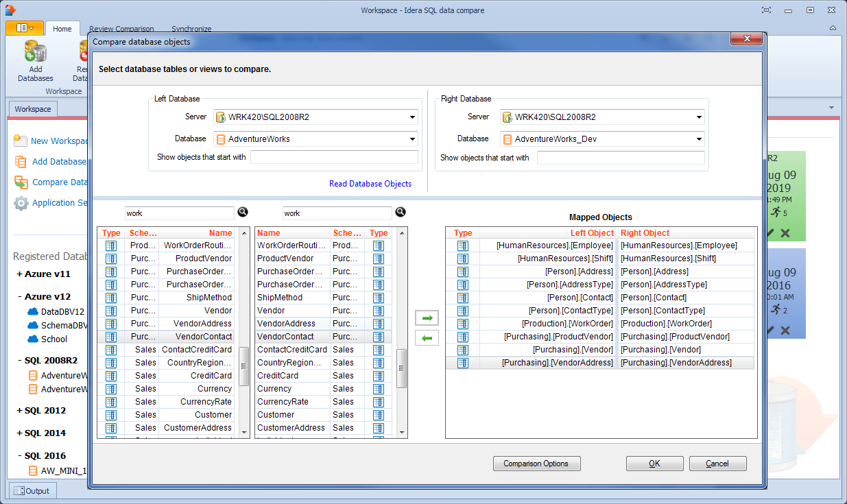The height and width of the screenshot is (504, 847).
Task: Click New Workspace link in sidebar
Action: point(60,141)
